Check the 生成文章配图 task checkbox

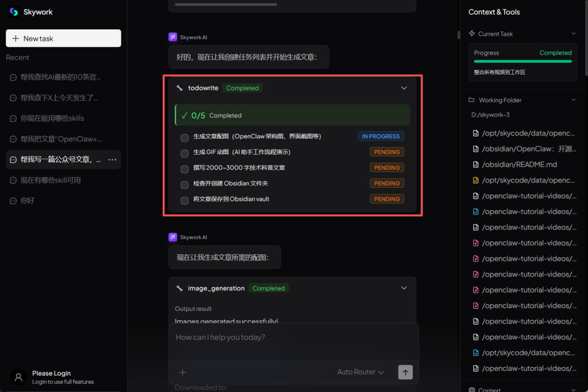[x=185, y=138]
